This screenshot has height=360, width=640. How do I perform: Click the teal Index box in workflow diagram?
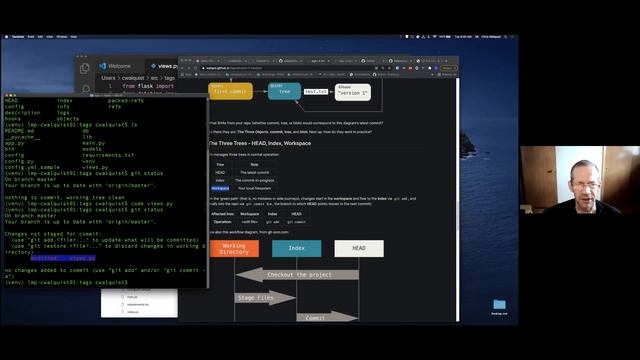[297, 248]
